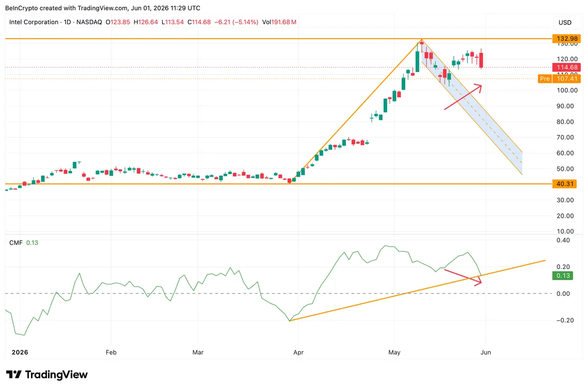This screenshot has height=390, width=588.
Task: Click the 90.00 price axis tick
Action: click(565, 106)
